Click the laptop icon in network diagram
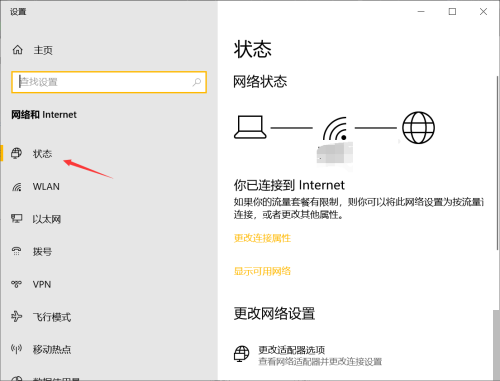 point(250,127)
